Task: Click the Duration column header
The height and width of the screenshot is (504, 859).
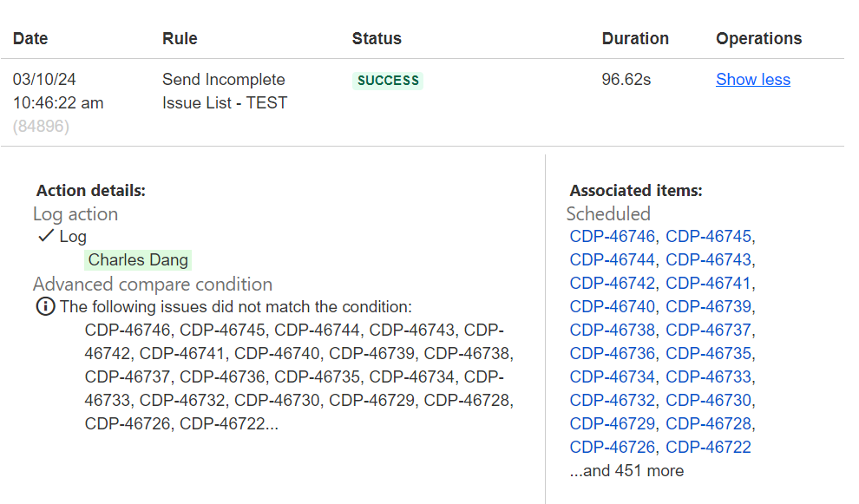Action: tap(635, 38)
